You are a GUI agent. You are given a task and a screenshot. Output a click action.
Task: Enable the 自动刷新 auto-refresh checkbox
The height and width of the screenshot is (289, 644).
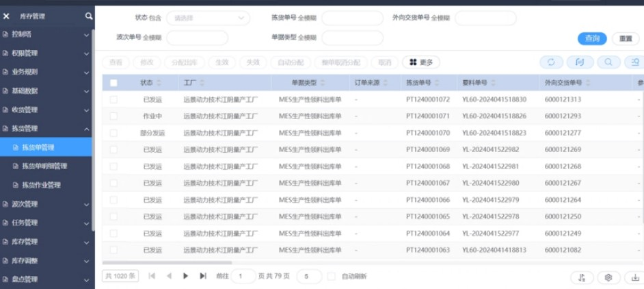click(331, 277)
